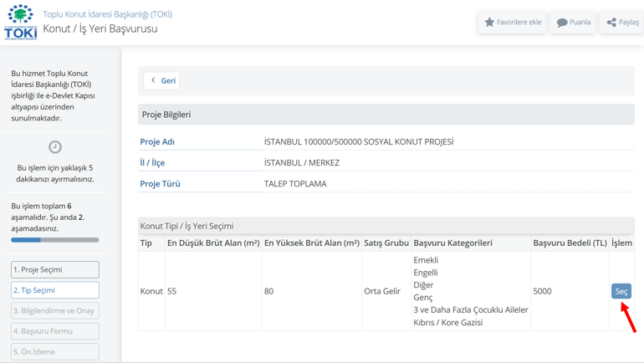Go to step 4. Başvuru Formu
644x363 pixels.
coord(55,331)
